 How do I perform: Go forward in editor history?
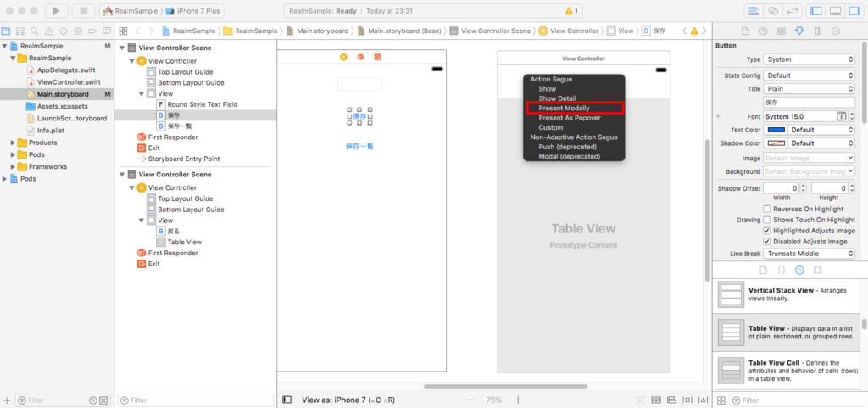[153, 31]
